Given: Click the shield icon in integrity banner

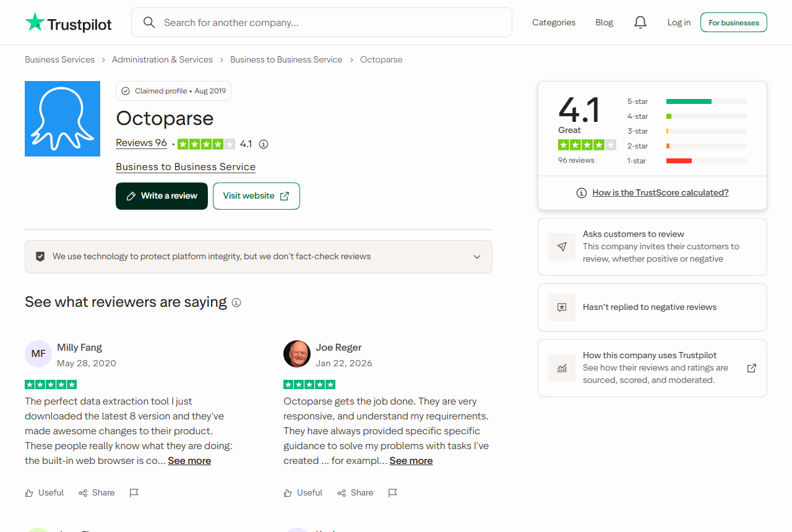Looking at the screenshot, I should coord(40,257).
